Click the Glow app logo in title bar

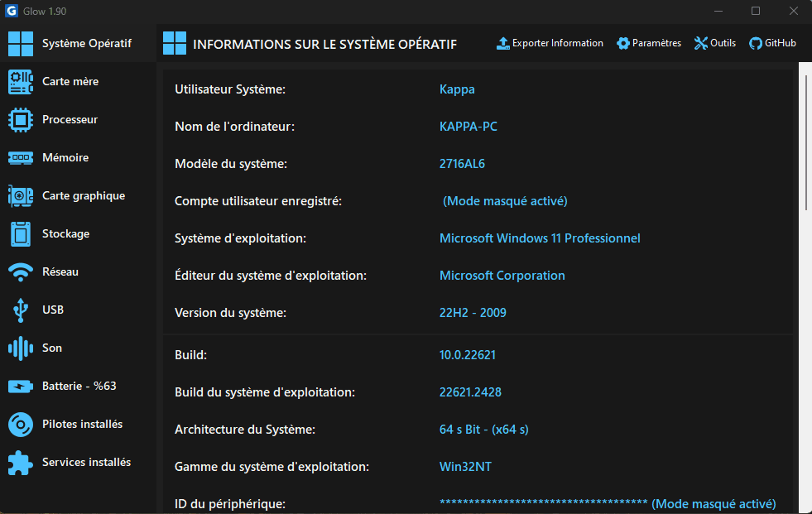[12, 11]
